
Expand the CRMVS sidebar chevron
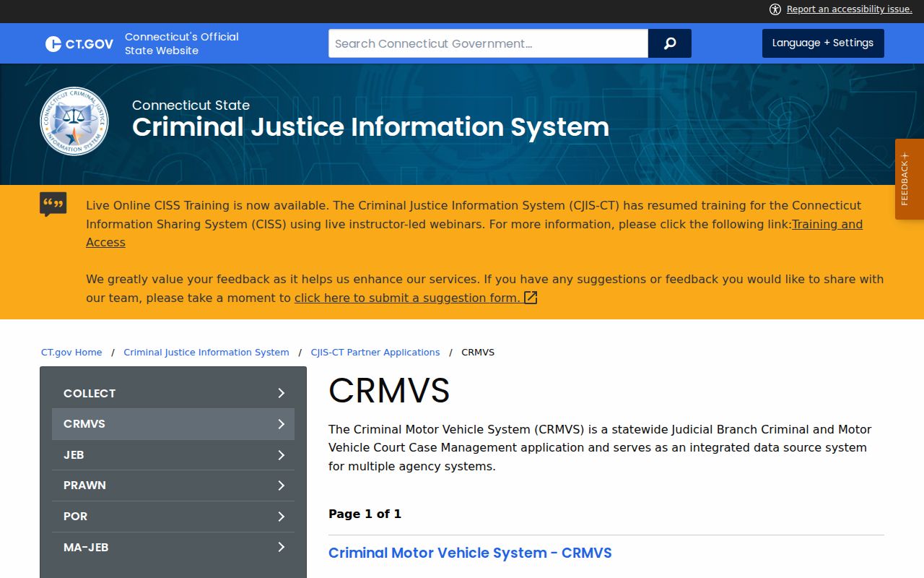pos(282,424)
